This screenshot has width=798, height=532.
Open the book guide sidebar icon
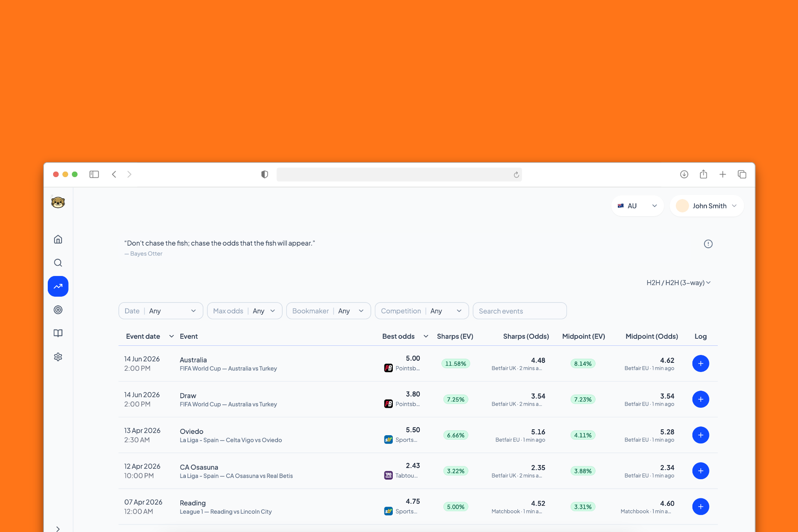(58, 333)
